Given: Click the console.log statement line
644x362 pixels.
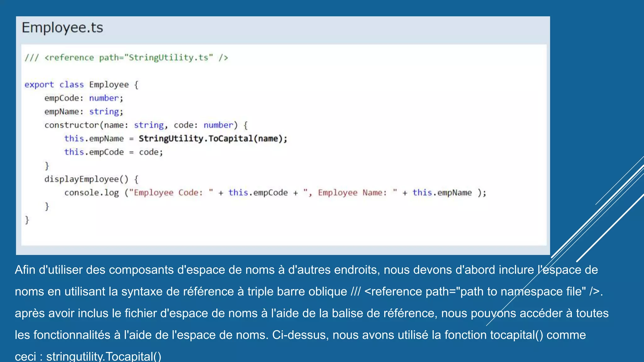Looking at the screenshot, I should coord(275,193).
